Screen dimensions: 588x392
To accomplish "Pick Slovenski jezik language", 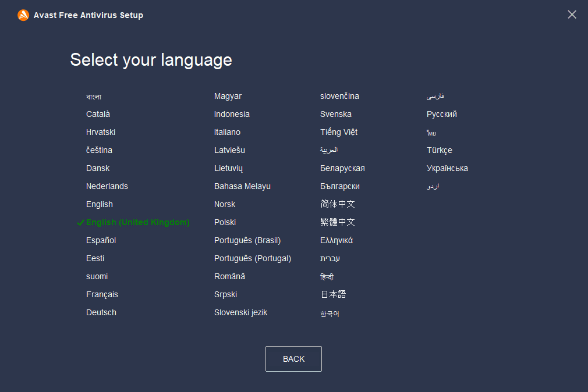I will pos(240,312).
